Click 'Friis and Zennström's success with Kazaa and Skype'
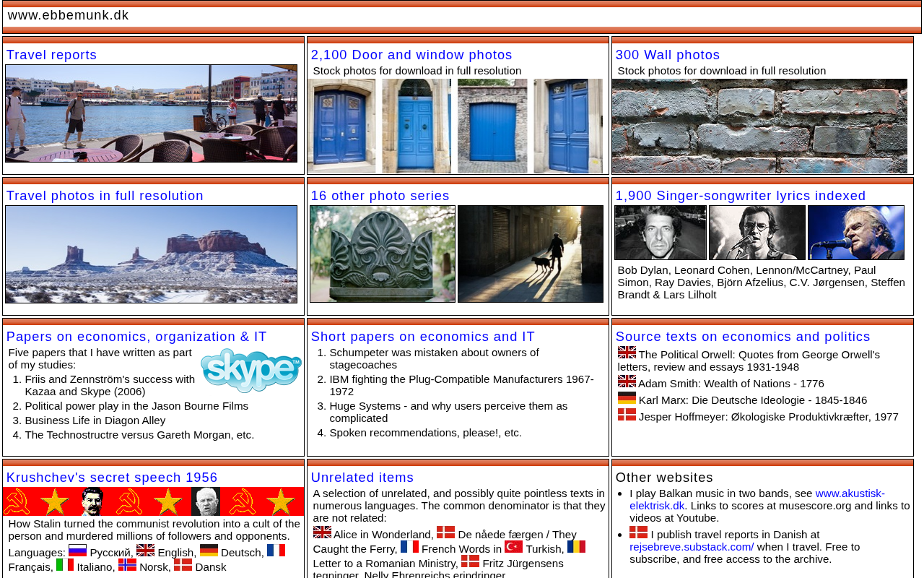924x578 pixels. [x=110, y=385]
